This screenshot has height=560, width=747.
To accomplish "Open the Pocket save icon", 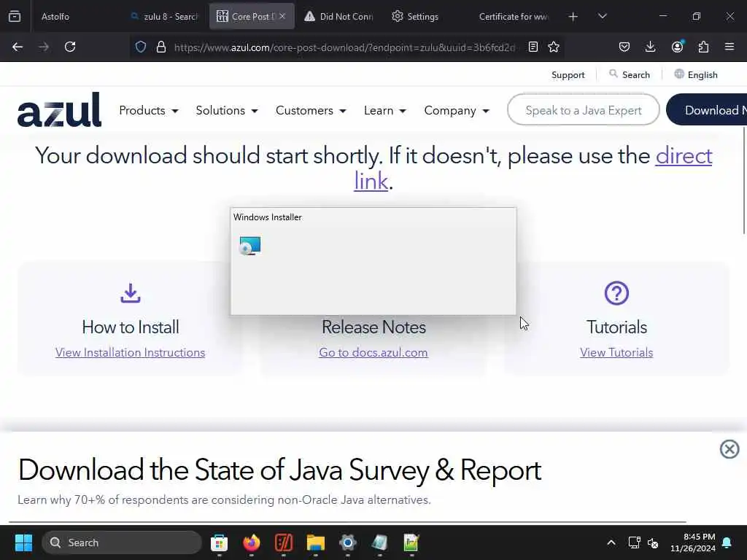I will coord(624,47).
